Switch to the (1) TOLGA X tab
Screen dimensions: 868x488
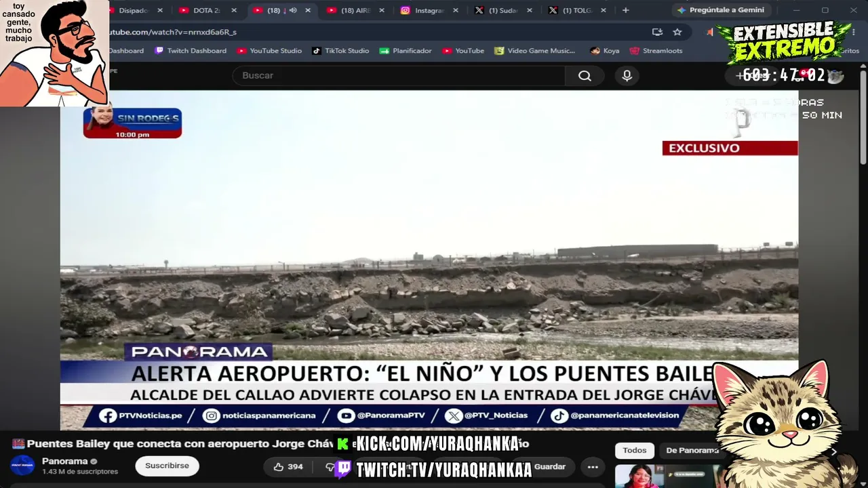point(576,10)
